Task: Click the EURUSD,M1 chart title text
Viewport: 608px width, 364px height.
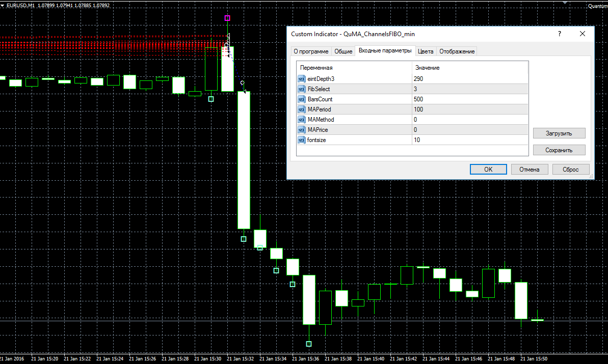Action: pos(20,6)
